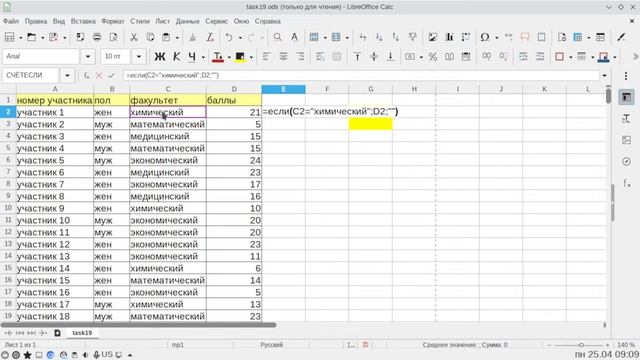Click the Function Wizard fx icon
The image size is (640, 360).
86,76
